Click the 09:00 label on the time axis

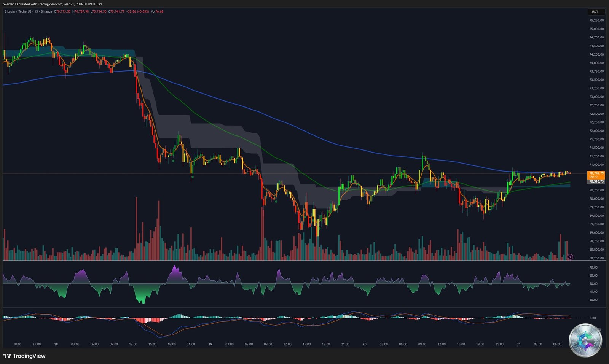113,344
